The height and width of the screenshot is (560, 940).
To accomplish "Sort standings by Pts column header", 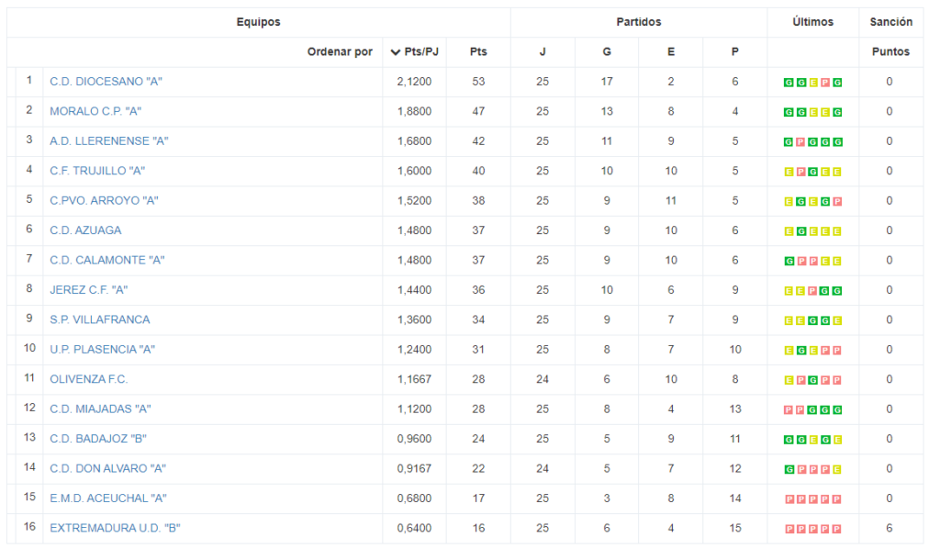I will click(477, 51).
